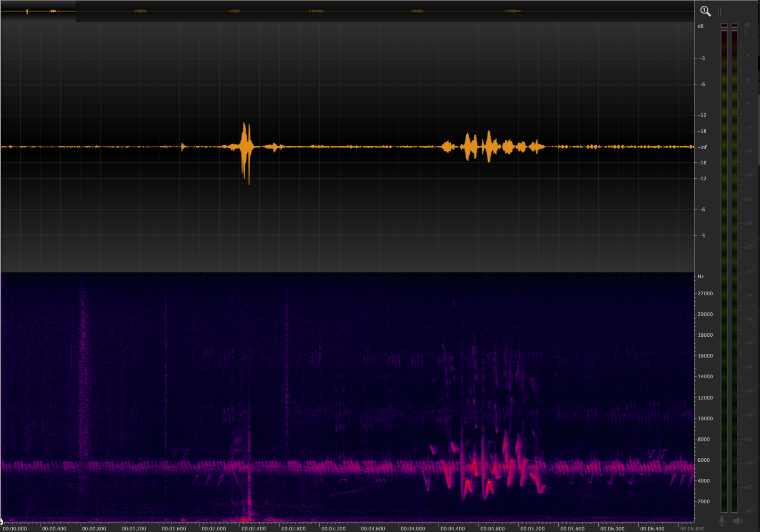Click the right channel level meter bar
This screenshot has height=532, width=760.
click(x=734, y=266)
